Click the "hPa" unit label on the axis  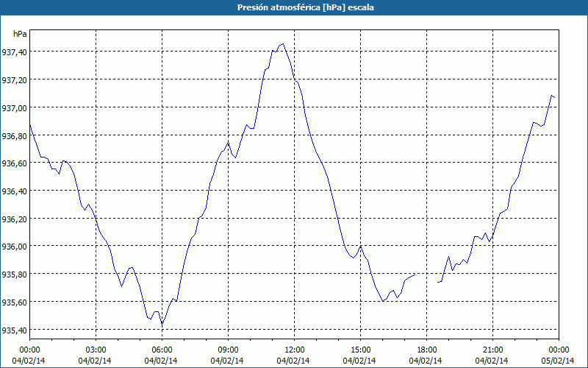click(20, 34)
